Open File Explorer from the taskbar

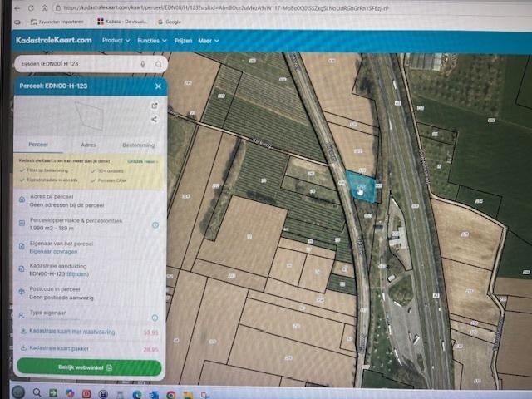[x=188, y=396]
